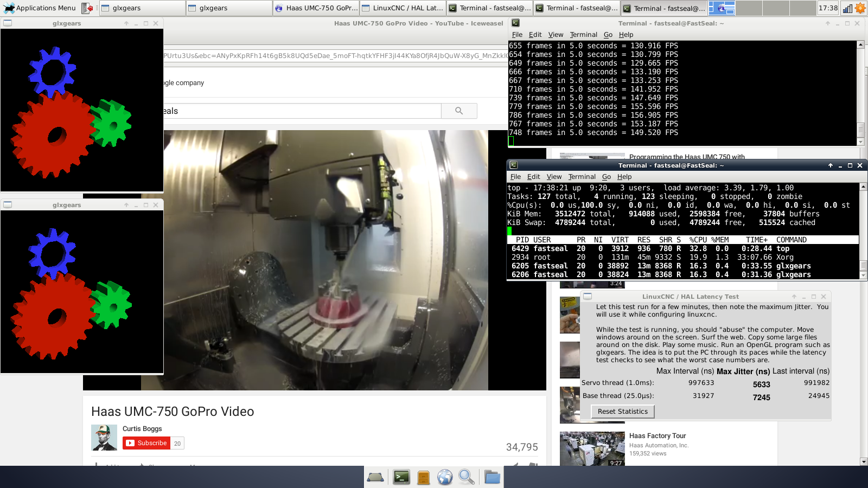
Task: Click browser page scrollbar down arrow
Action: [x=864, y=462]
